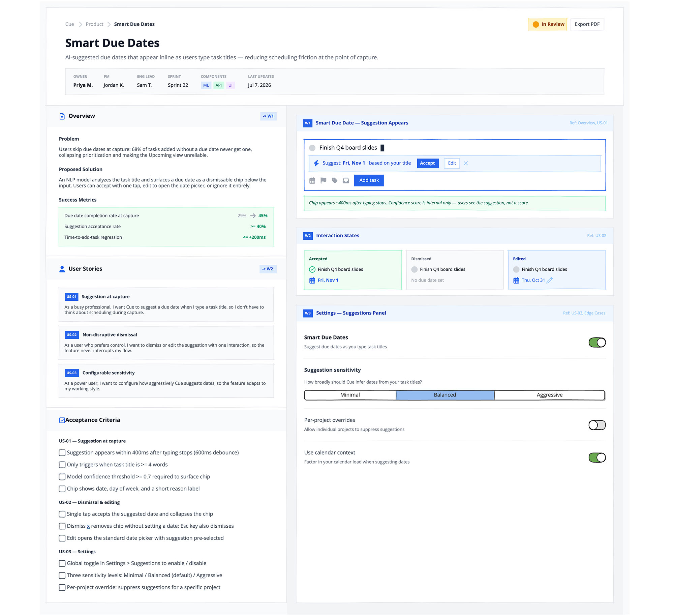Click the User Stories person icon

pos(62,269)
